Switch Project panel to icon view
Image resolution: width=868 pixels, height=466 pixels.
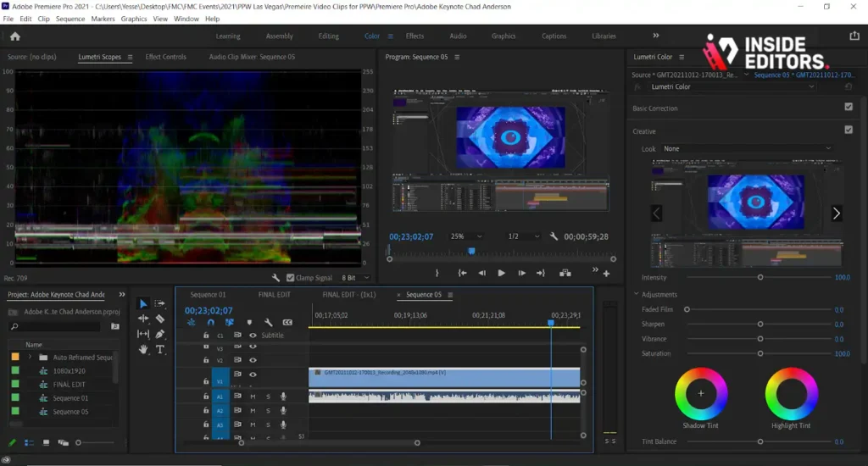coord(46,443)
